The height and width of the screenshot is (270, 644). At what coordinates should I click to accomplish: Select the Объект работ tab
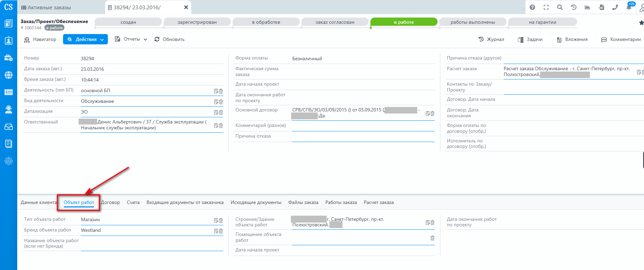79,203
